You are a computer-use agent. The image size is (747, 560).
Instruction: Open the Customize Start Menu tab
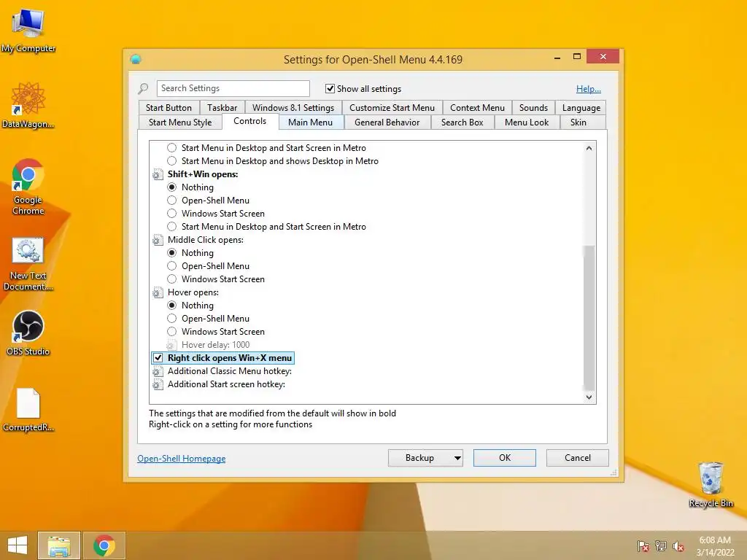coord(392,108)
